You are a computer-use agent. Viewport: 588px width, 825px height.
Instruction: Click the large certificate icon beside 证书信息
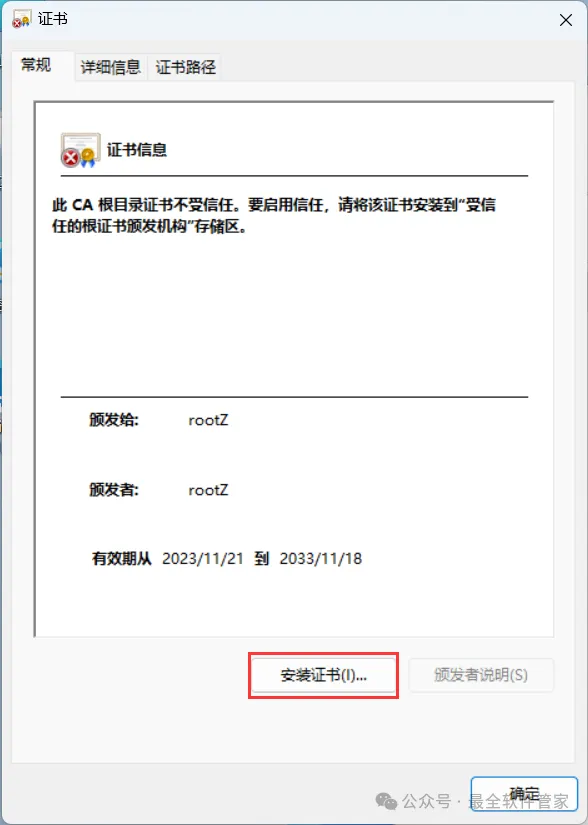pyautogui.click(x=80, y=150)
